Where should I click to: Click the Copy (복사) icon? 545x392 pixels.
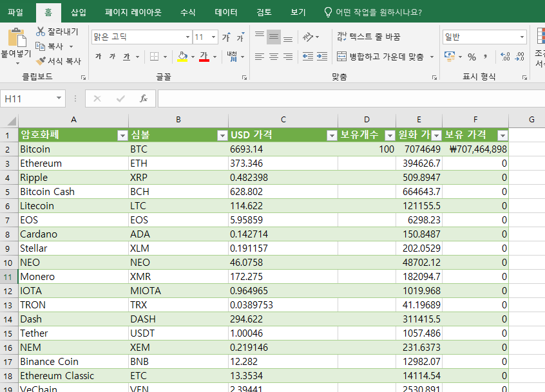(41, 46)
